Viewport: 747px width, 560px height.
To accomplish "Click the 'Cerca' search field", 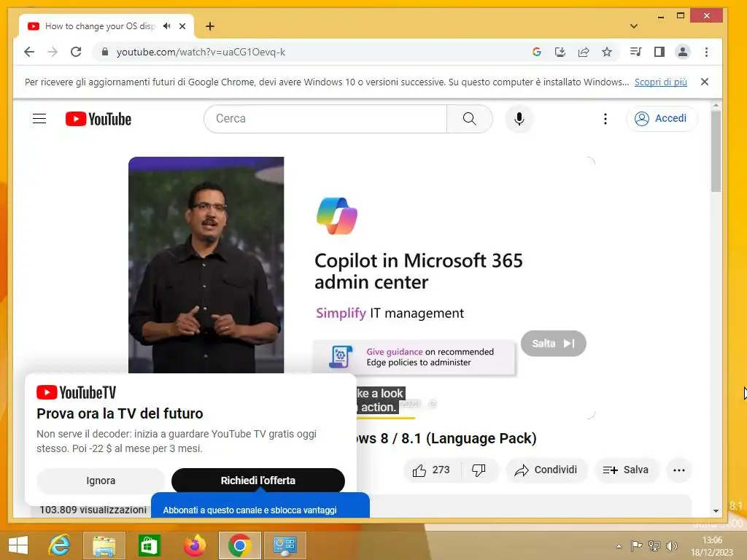I will tap(325, 119).
